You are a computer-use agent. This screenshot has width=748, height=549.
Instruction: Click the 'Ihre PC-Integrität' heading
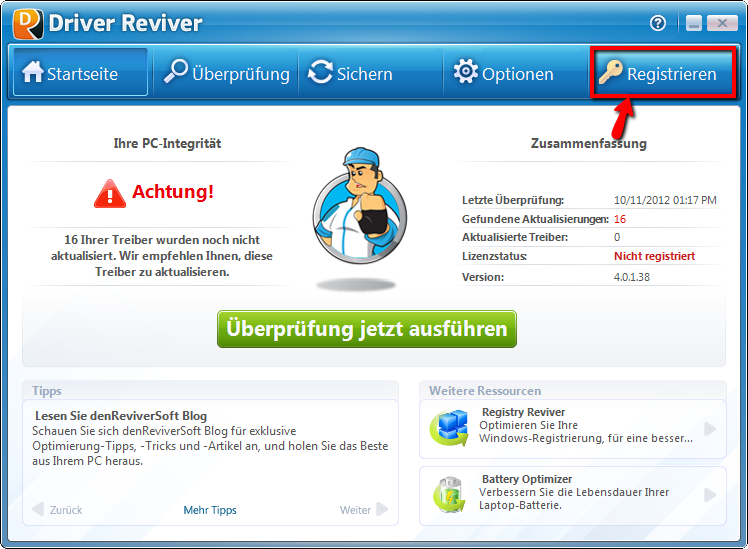167,143
